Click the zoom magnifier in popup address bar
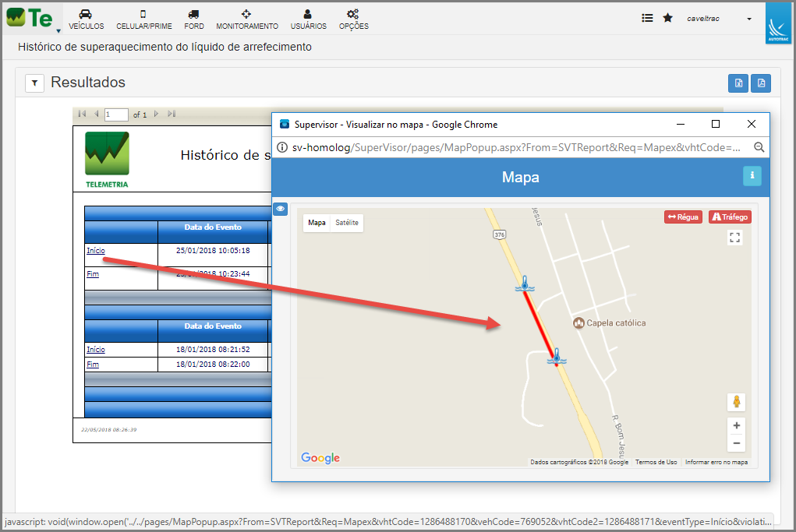Viewport: 796px width, 532px height. coord(759,147)
